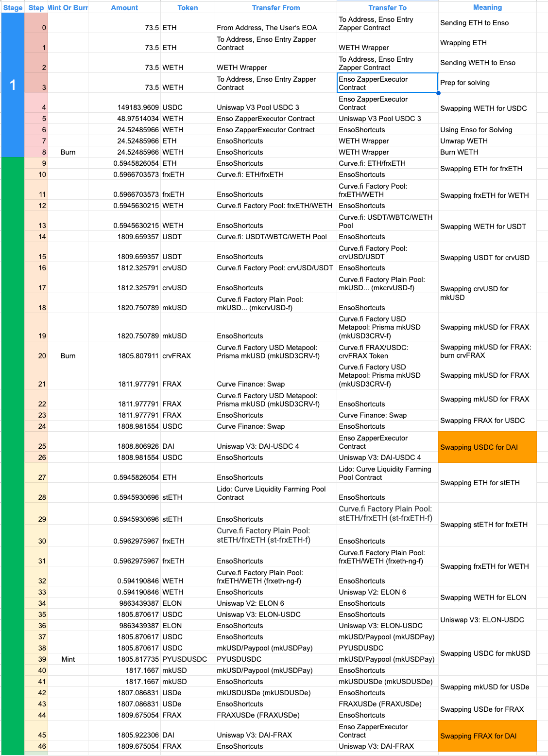Select 'FRAXUSDe (FRAXUSDe)' Transfer From cell
This screenshot has width=548, height=756.
click(276, 715)
